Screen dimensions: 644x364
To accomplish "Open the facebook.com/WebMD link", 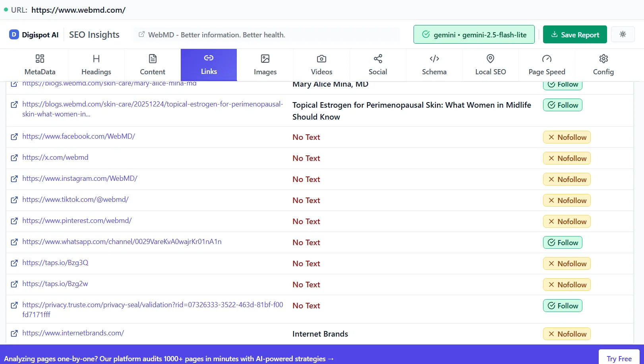I will 79,136.
